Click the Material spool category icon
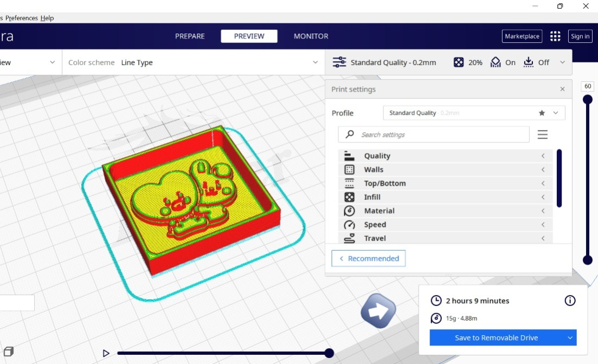 pyautogui.click(x=349, y=211)
